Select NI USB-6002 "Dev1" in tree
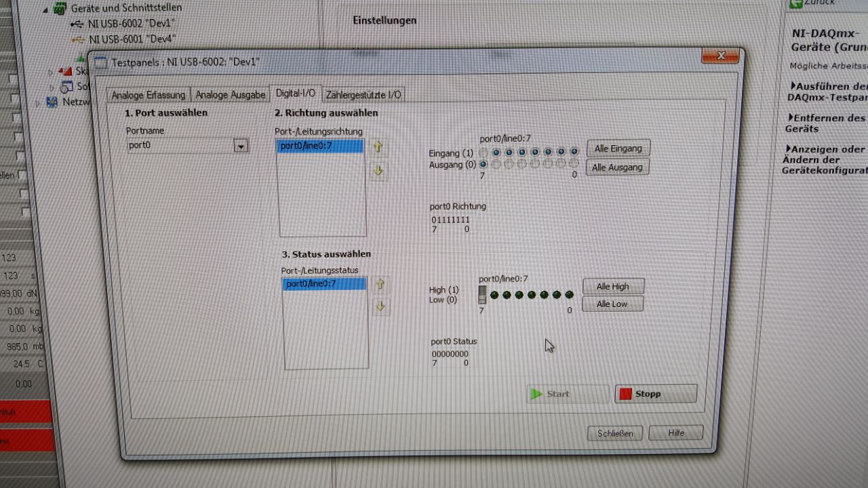Screen dimensions: 868x488 point(132,23)
